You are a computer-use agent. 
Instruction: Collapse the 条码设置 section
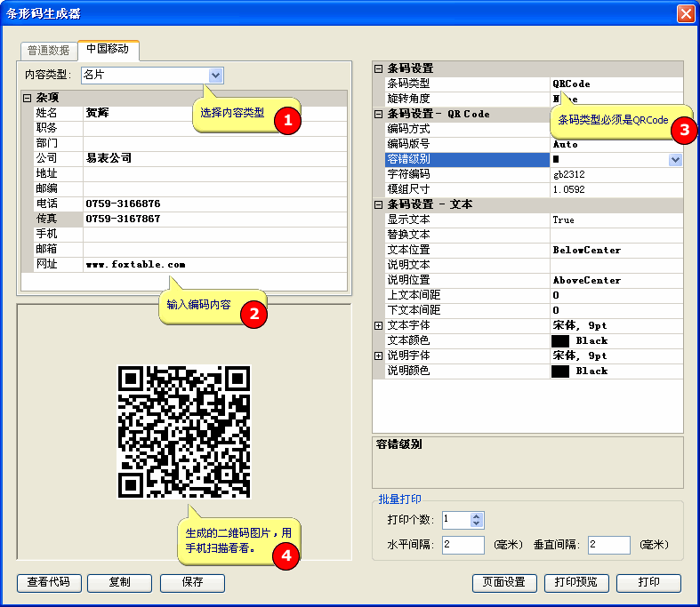[x=378, y=68]
